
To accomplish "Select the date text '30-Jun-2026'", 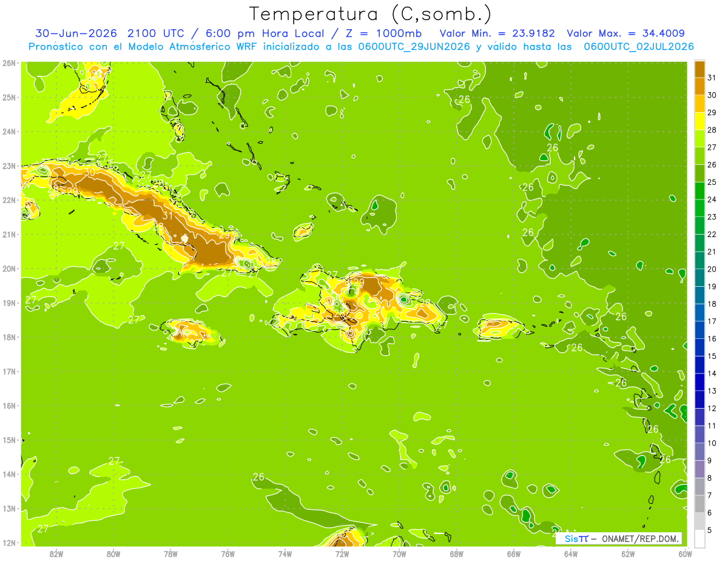I will click(76, 33).
